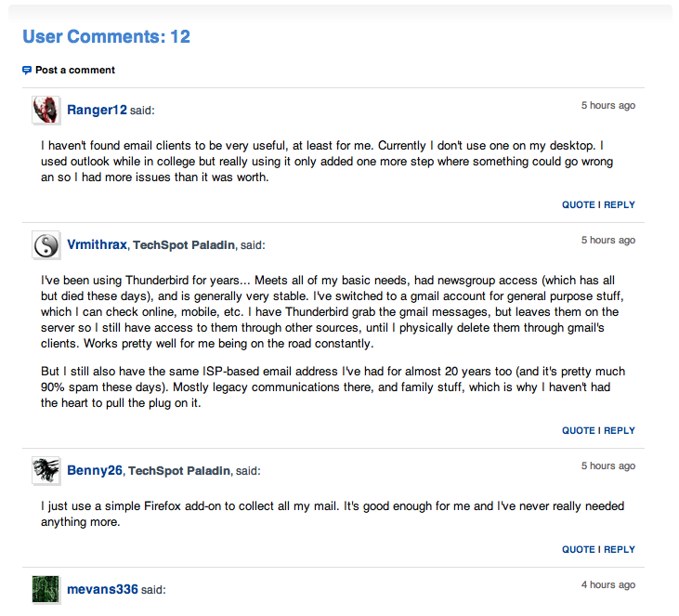Open mevans336's user profile link

coord(102,589)
